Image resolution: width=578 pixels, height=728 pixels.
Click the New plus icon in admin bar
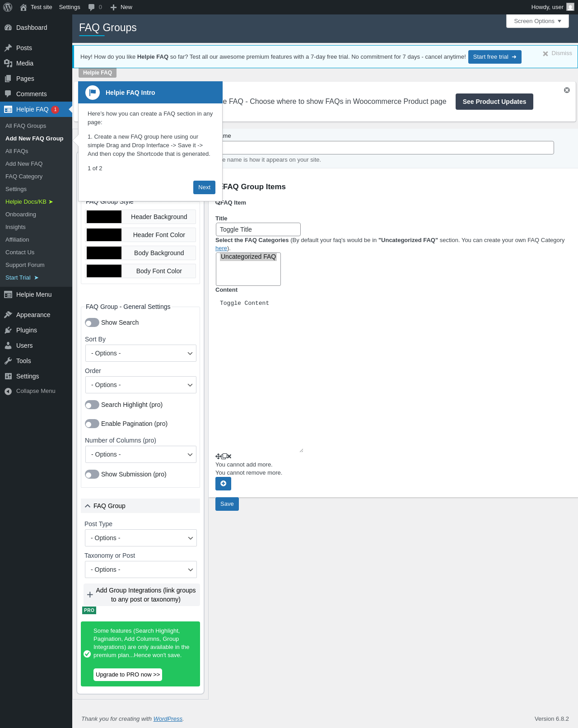pos(114,7)
